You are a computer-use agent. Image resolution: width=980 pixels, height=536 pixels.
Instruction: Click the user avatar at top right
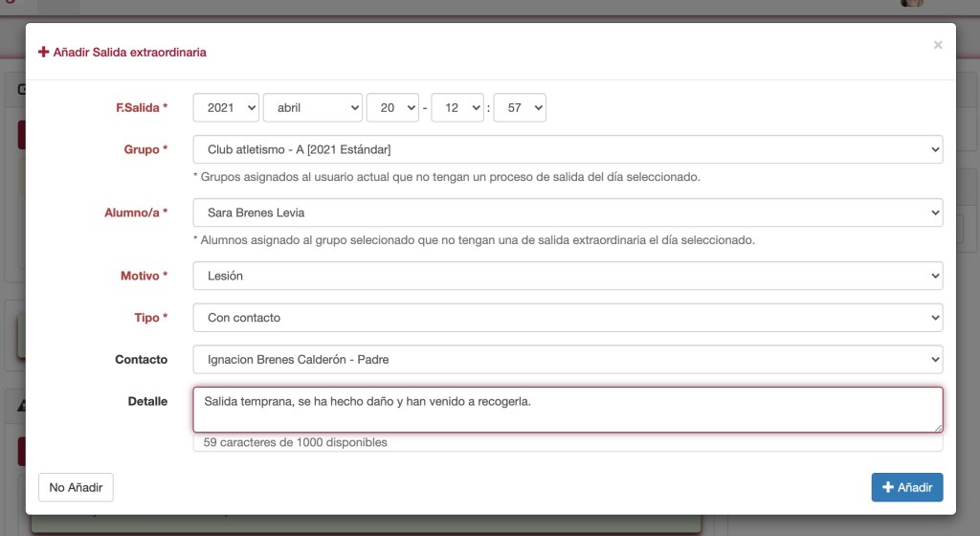[x=912, y=3]
